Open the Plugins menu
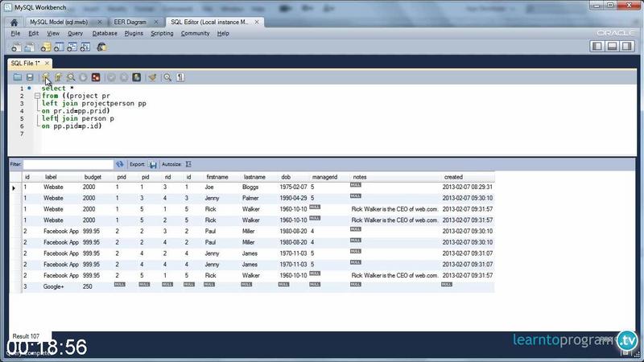The image size is (644, 362). pos(134,33)
